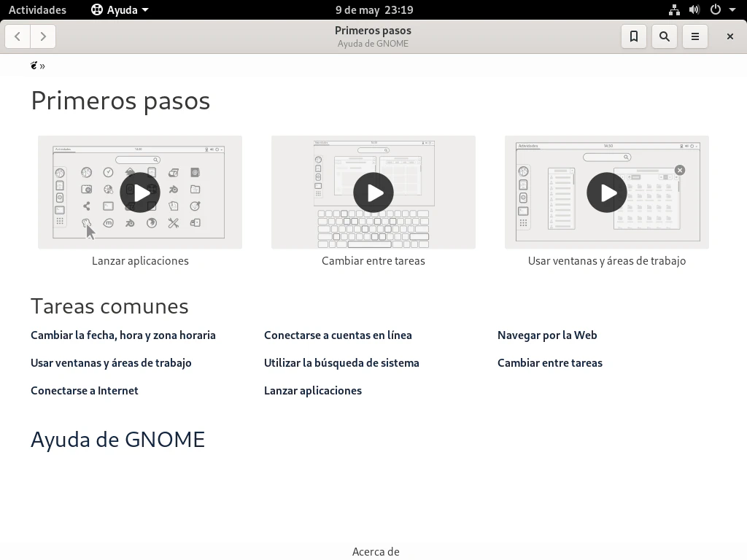Image resolution: width=747 pixels, height=560 pixels.
Task: Open Utilizar la búsqueda de sistema link
Action: pos(341,363)
